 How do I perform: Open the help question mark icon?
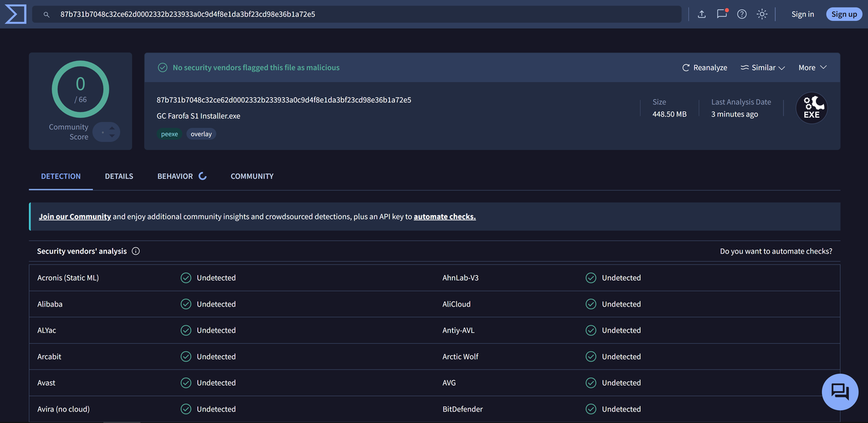742,14
